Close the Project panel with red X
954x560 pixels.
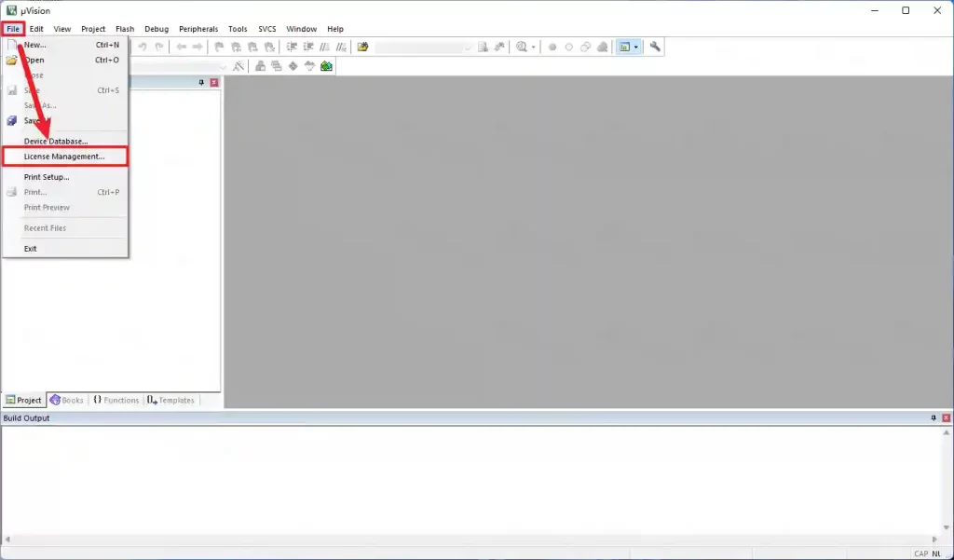tap(214, 82)
